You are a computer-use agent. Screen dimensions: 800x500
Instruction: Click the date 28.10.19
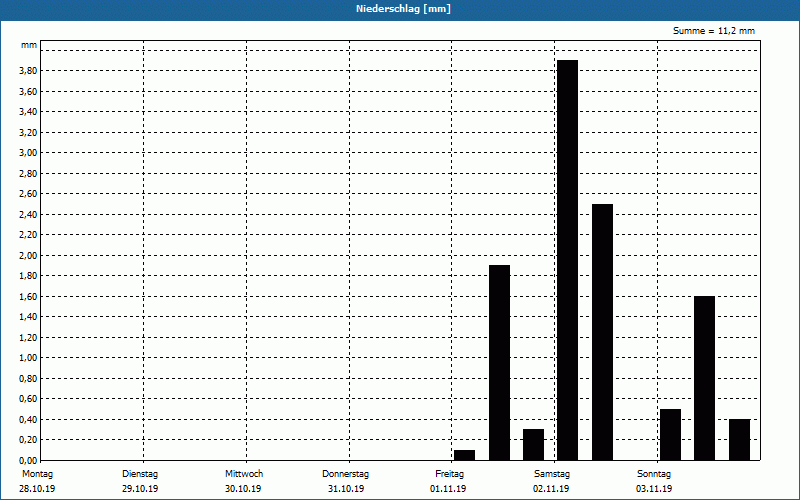click(x=37, y=489)
